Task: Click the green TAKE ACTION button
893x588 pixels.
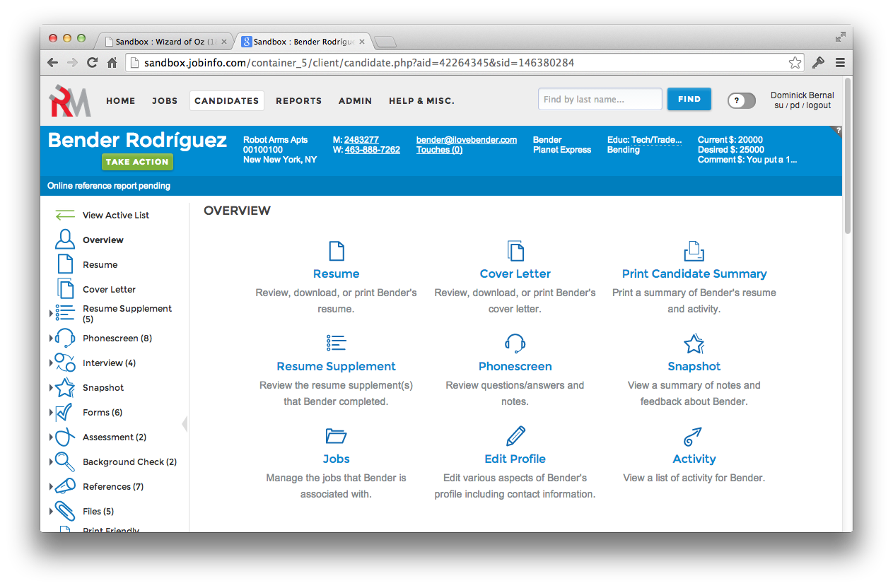Action: (137, 162)
